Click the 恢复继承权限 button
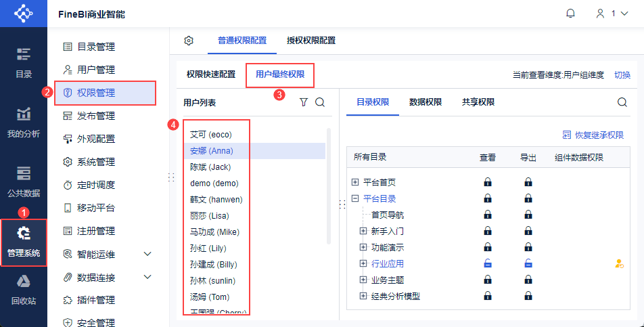Image resolution: width=644 pixels, height=327 pixels. [x=593, y=135]
